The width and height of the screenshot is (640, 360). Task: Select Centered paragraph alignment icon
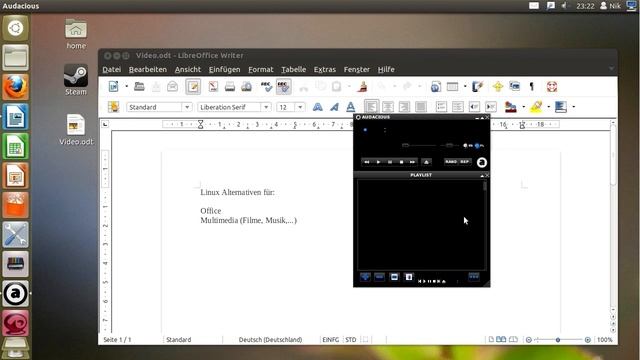tap(388, 107)
